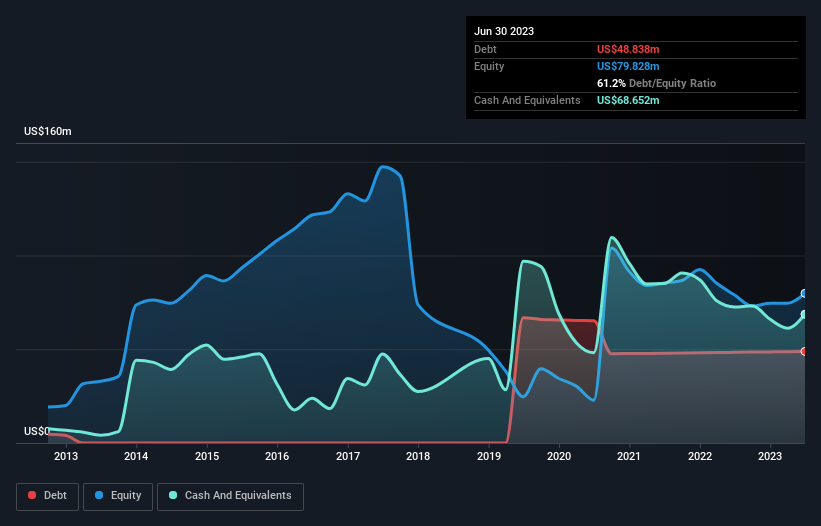
Task: Click the 2021 x-axis label
Action: 629,456
